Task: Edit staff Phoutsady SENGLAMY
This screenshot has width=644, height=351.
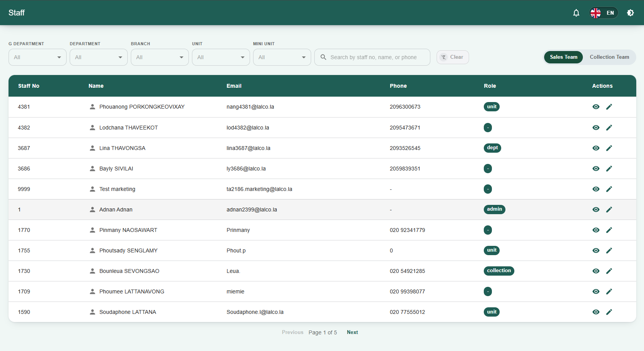Action: 609,250
